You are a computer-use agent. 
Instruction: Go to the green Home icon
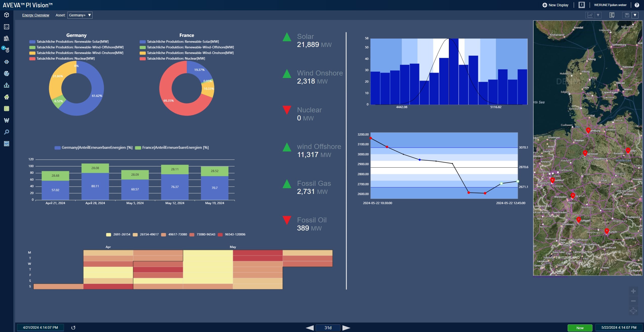tap(7, 97)
